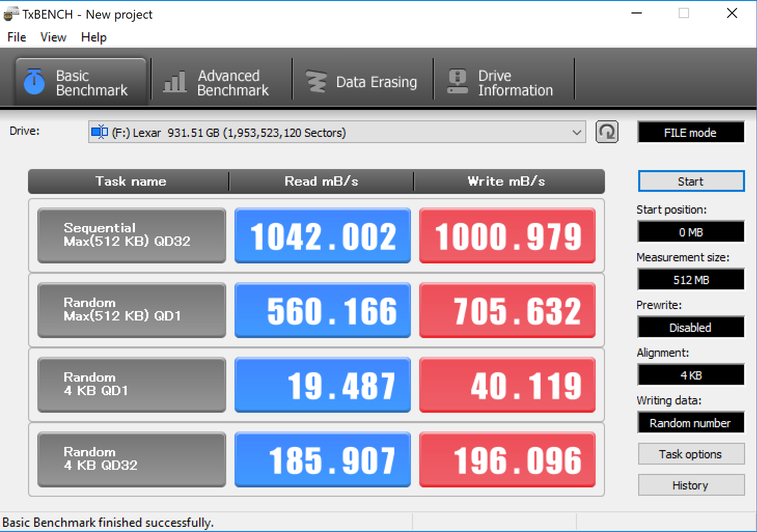Open the File menu
The height and width of the screenshot is (532, 757).
point(17,37)
